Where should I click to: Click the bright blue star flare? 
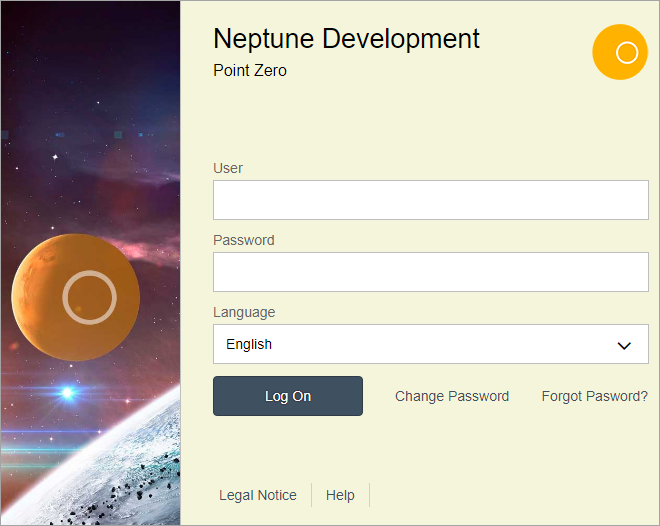[67, 393]
